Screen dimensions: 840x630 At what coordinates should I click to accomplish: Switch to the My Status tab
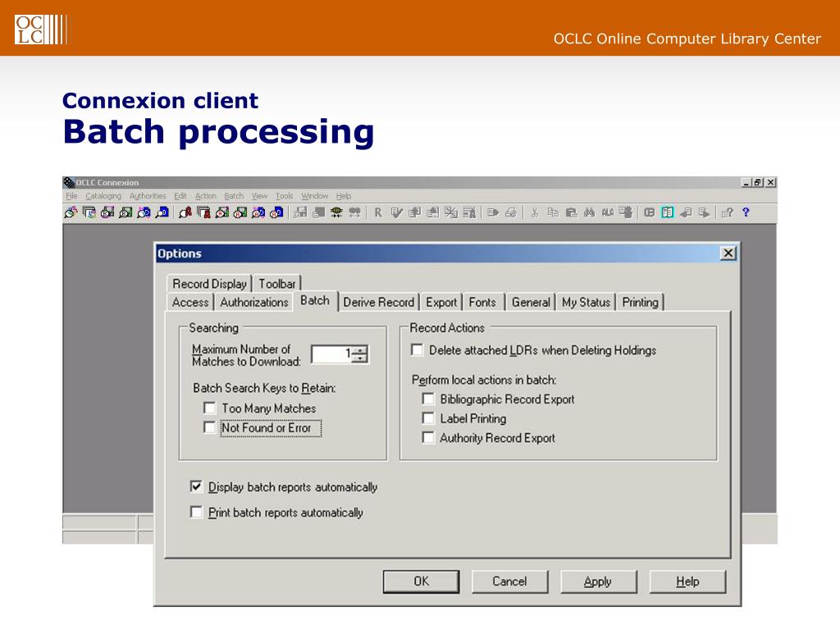point(586,302)
